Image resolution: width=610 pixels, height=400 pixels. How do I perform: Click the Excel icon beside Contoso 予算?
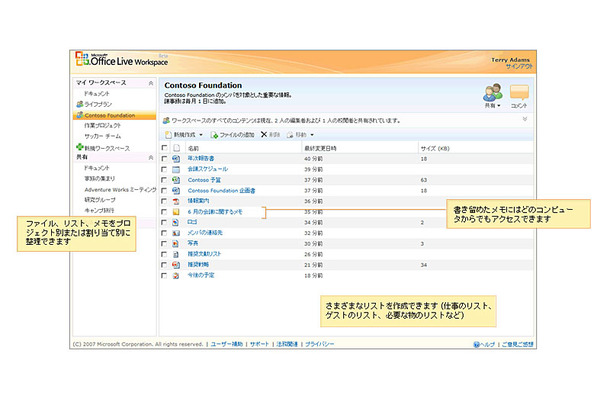(x=176, y=180)
